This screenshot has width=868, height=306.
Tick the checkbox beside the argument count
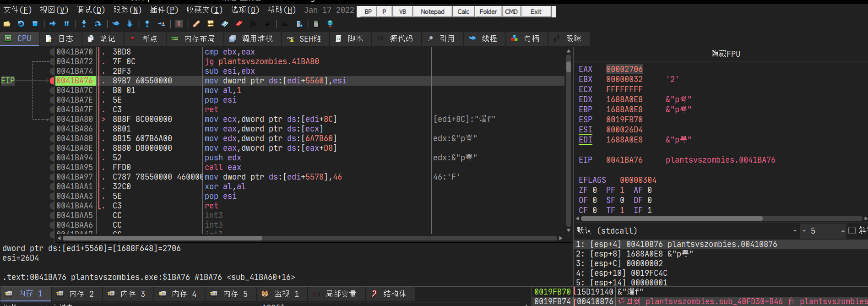pyautogui.click(x=852, y=230)
